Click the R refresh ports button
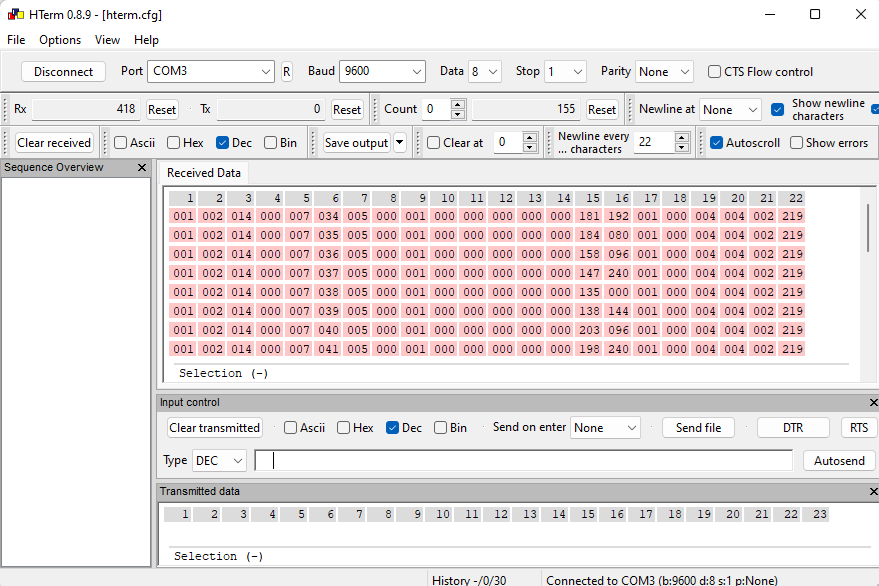 [286, 72]
